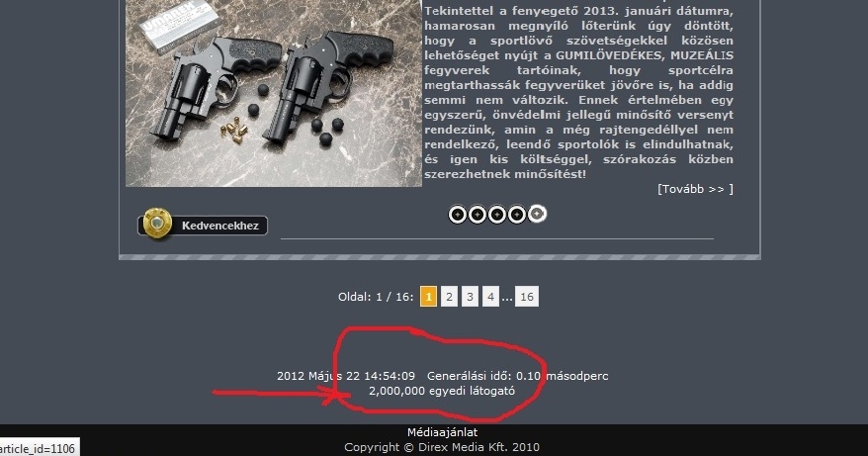The width and height of the screenshot is (868, 456).
Task: Click the Copyright Direx Media Kft. text
Action: point(442,447)
